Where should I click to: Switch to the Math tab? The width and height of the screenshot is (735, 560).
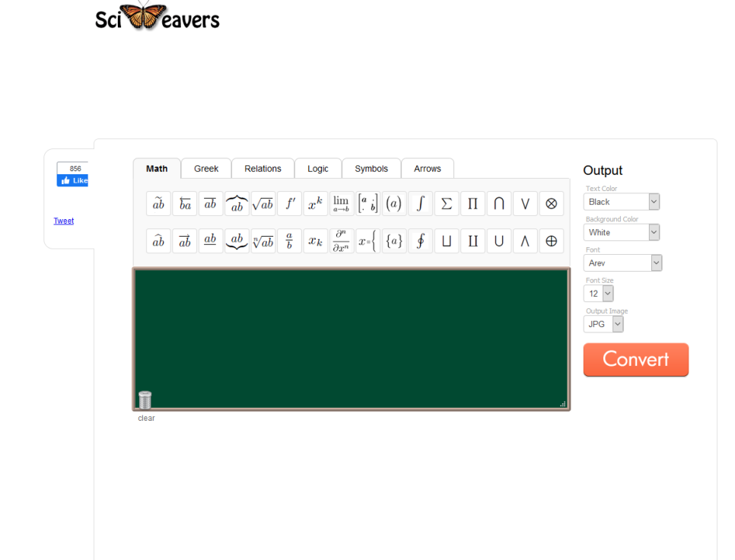pos(157,169)
